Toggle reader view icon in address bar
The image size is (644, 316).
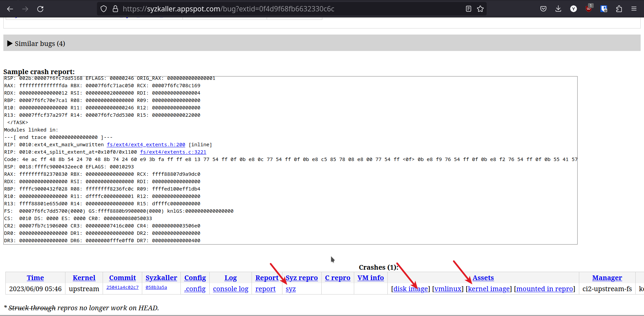[469, 9]
